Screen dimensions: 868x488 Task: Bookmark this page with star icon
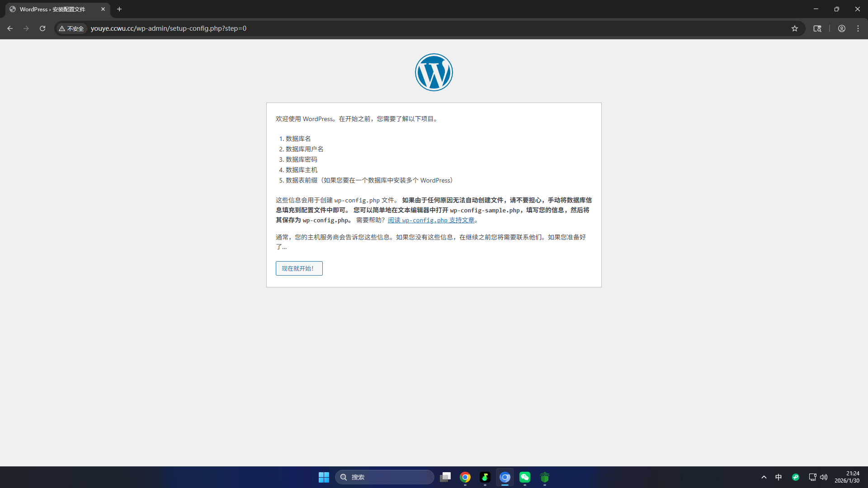click(795, 28)
